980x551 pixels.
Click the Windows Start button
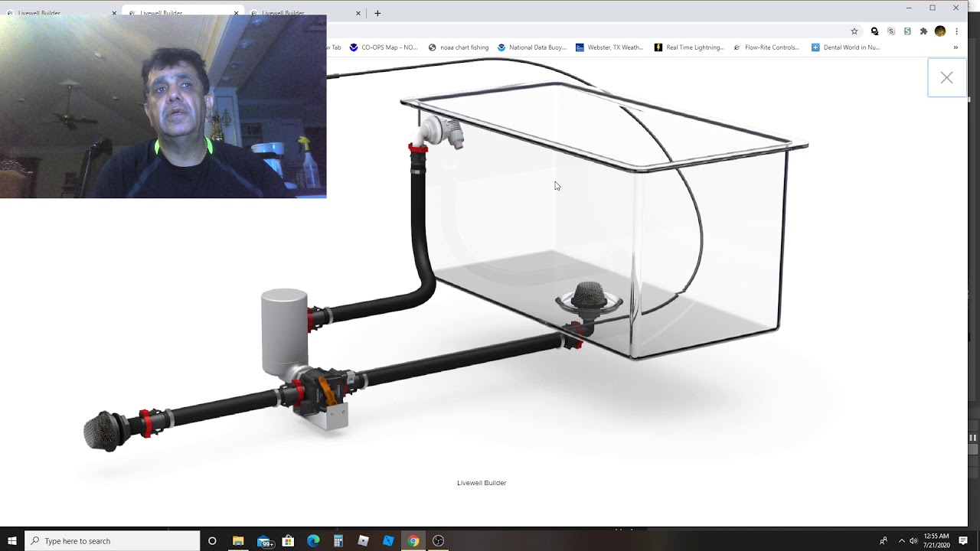[12, 541]
